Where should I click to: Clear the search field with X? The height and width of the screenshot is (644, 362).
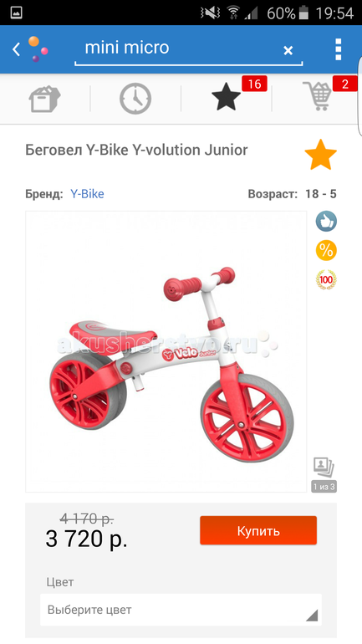tap(288, 50)
